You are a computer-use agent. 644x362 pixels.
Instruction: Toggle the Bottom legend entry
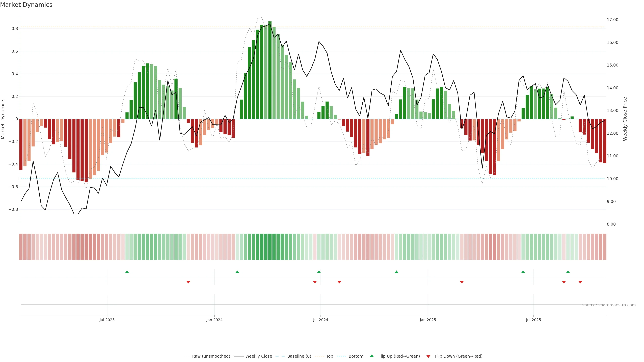click(x=356, y=356)
